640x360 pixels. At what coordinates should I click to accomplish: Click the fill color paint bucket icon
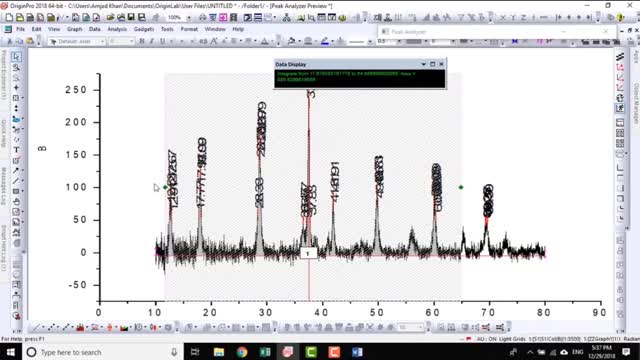pyautogui.click(x=291, y=41)
